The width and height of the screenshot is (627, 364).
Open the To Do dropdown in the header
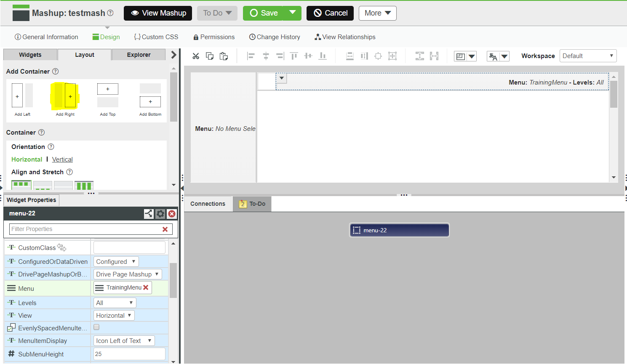coord(217,13)
